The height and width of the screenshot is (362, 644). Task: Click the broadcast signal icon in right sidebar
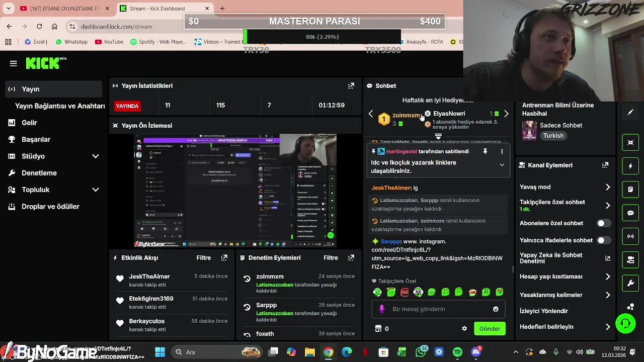630,236
